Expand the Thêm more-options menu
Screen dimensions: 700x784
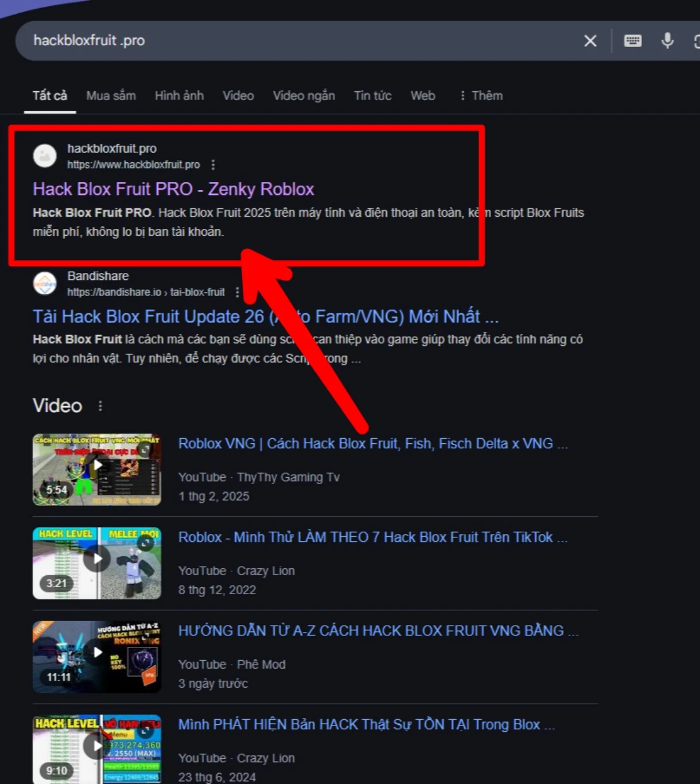[481, 95]
